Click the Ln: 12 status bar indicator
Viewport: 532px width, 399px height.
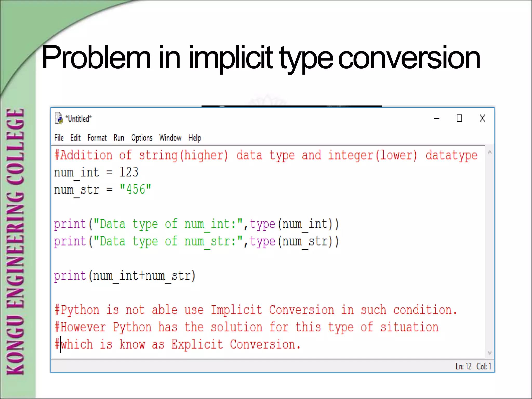[x=463, y=366]
